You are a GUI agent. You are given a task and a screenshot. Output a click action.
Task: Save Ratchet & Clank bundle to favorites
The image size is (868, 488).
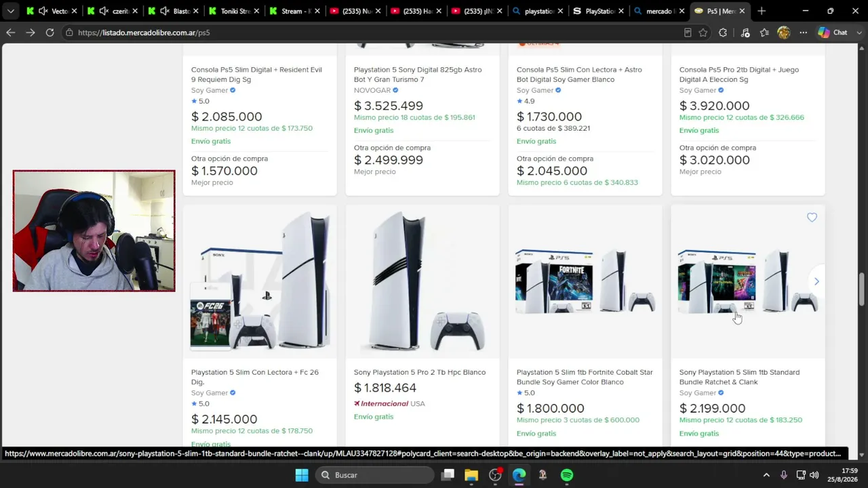[x=812, y=218]
